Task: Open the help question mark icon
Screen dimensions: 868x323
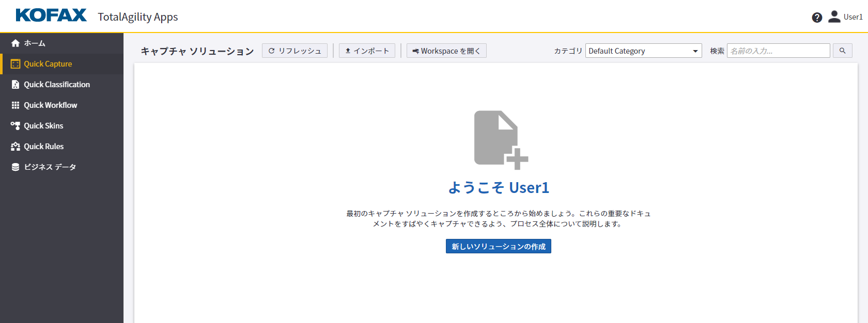Action: [x=817, y=18]
